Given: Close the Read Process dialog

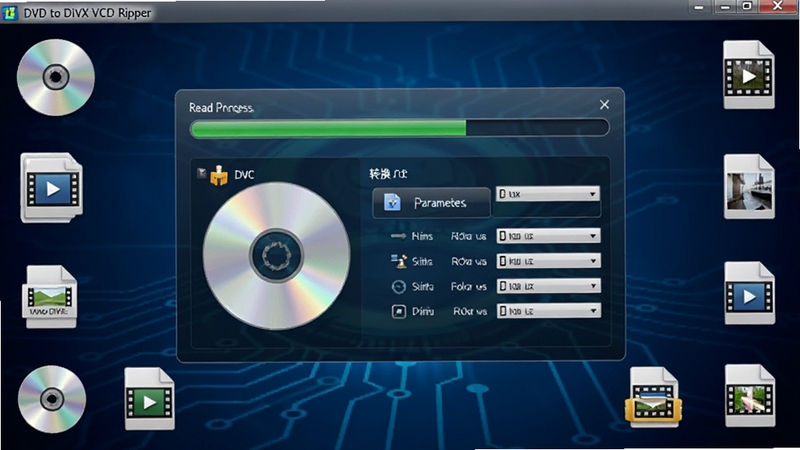Looking at the screenshot, I should point(605,105).
